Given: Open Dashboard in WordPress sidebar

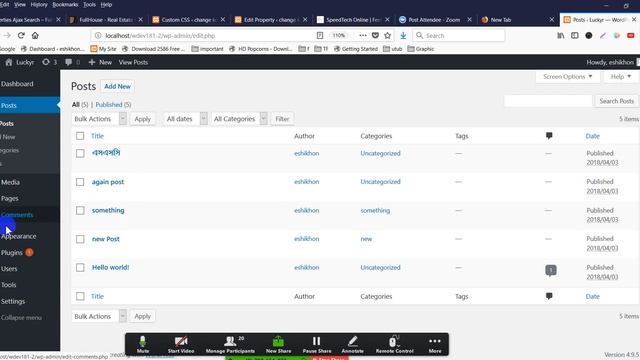Looking at the screenshot, I should pyautogui.click(x=17, y=84).
